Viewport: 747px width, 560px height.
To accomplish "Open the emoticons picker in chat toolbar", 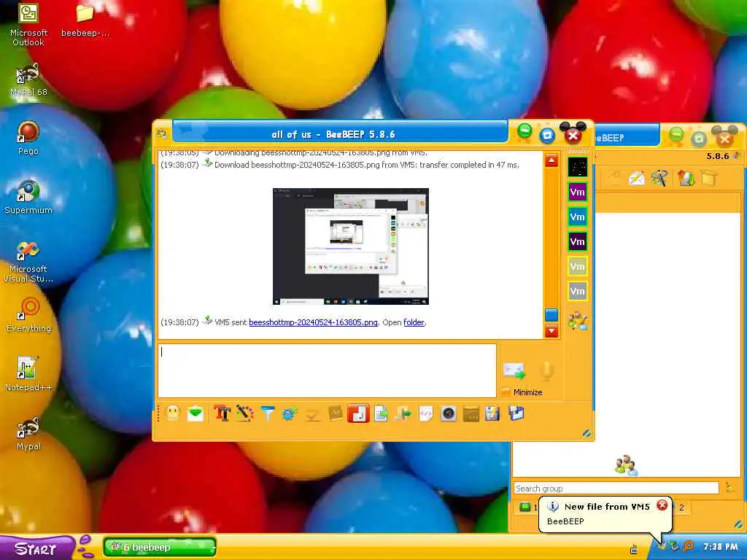I will 173,413.
